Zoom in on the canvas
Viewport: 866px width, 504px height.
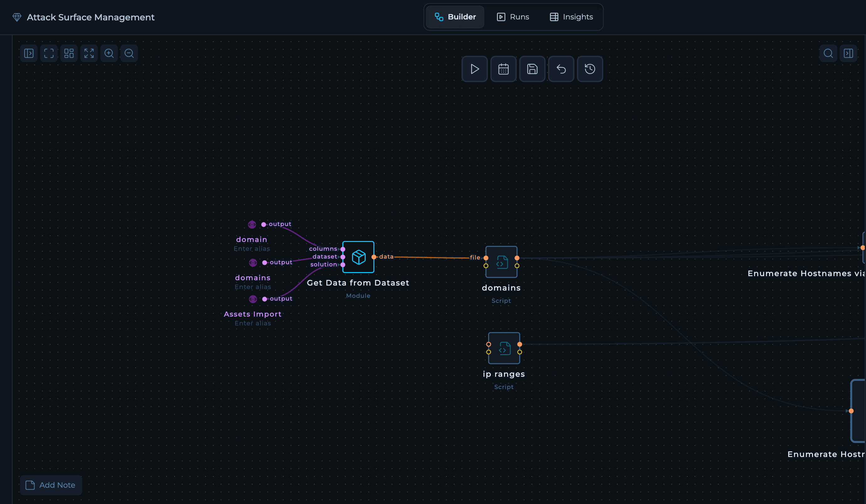point(109,53)
